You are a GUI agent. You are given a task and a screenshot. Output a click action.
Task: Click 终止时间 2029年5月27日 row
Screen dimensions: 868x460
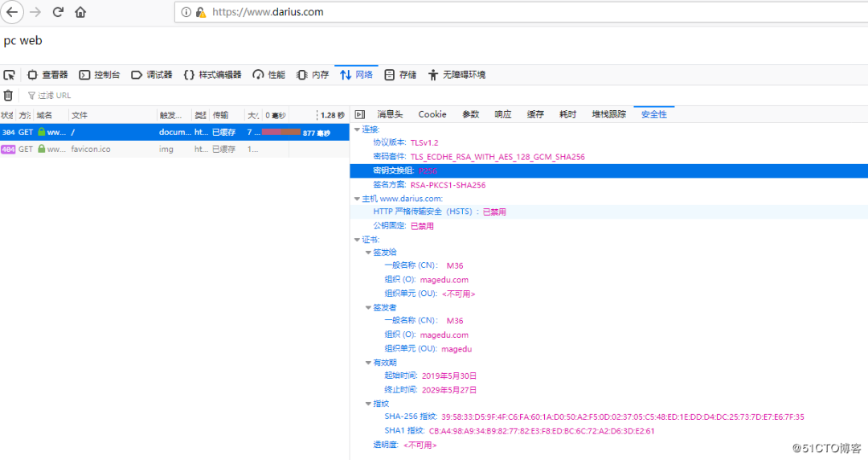click(609, 389)
